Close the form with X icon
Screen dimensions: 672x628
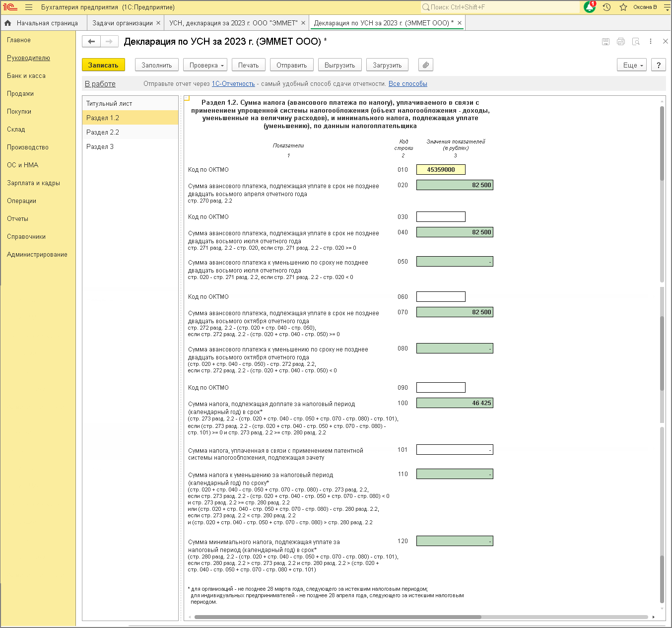(x=666, y=42)
